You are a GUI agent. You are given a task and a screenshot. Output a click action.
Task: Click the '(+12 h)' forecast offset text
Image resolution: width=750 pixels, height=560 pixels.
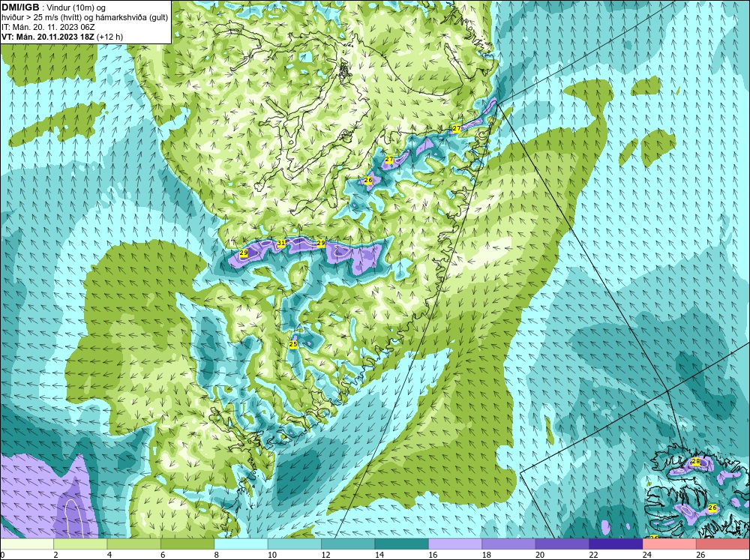109,37
